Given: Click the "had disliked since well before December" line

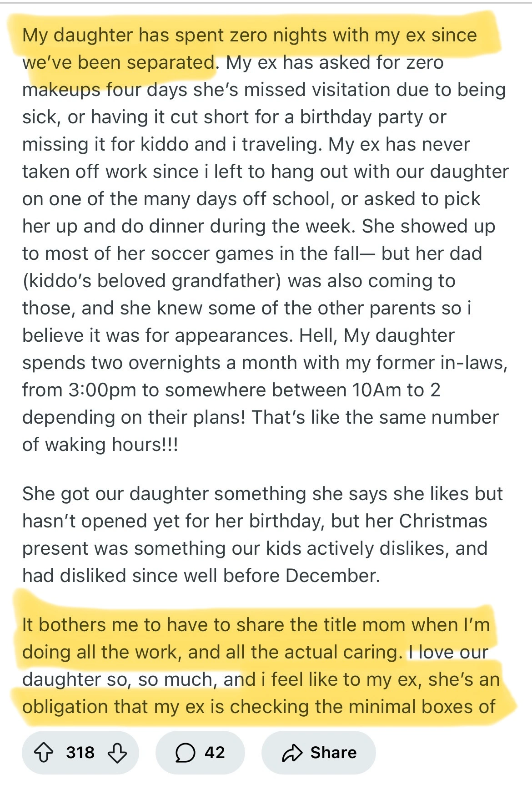Looking at the screenshot, I should pyautogui.click(x=201, y=576).
